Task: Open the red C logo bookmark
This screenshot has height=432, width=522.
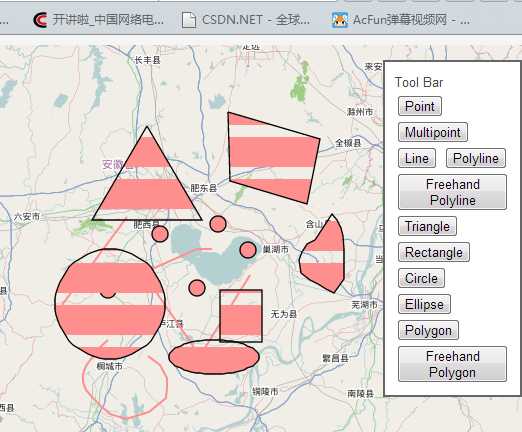Action: (x=98, y=20)
